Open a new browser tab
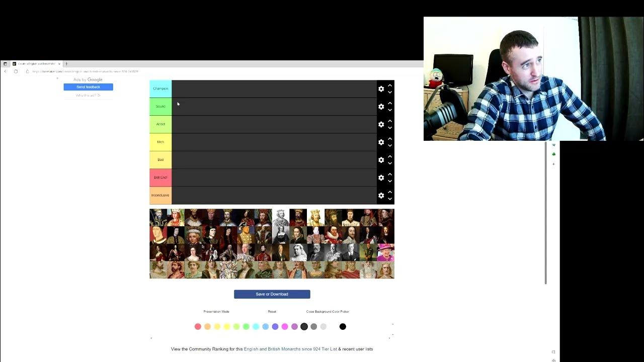 click(66, 64)
